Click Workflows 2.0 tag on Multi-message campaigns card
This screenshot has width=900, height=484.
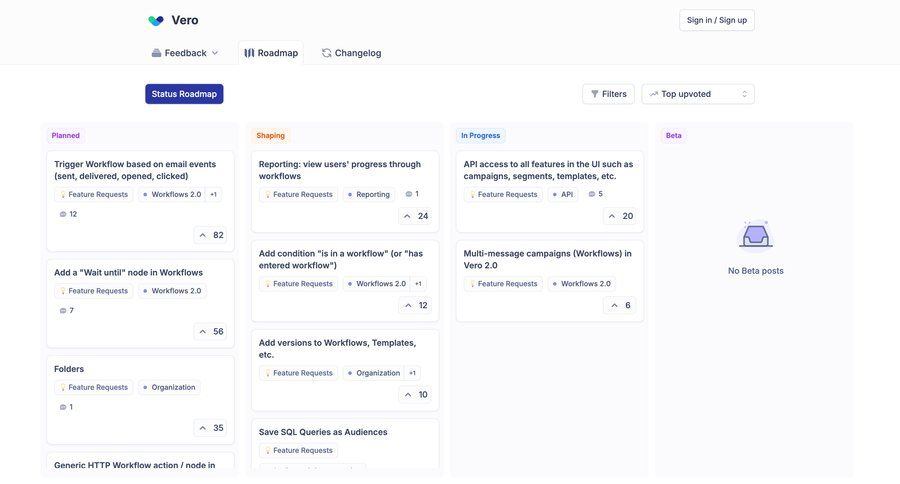(x=581, y=284)
